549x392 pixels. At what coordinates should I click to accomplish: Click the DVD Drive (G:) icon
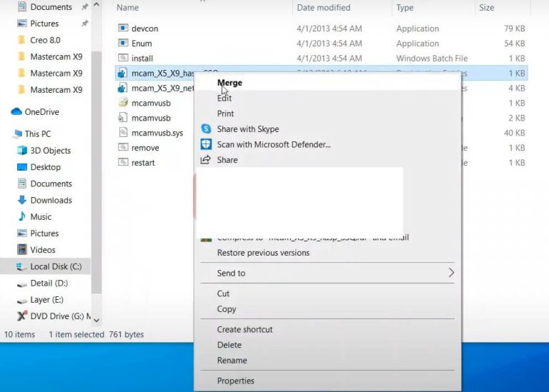pos(21,316)
